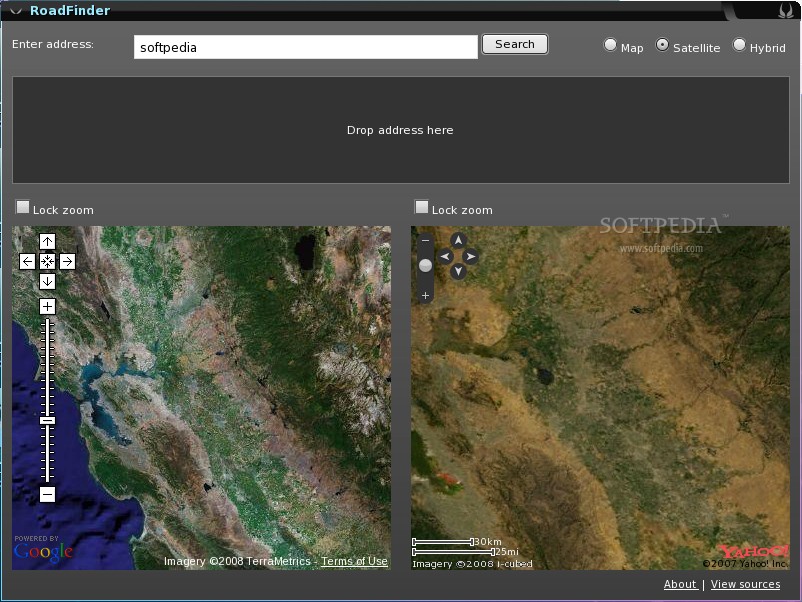
Task: Zoom out Google map with minus button
Action: (47, 494)
